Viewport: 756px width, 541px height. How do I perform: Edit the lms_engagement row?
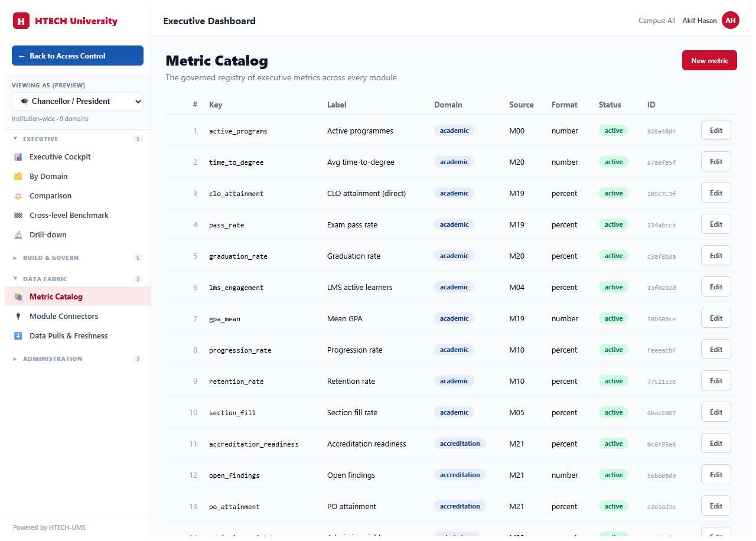716,287
